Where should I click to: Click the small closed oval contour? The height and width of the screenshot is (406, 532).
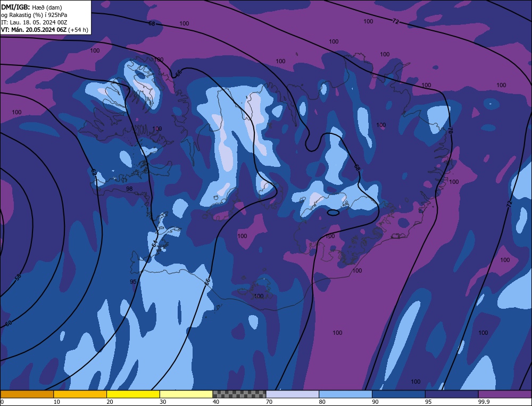click(x=333, y=213)
